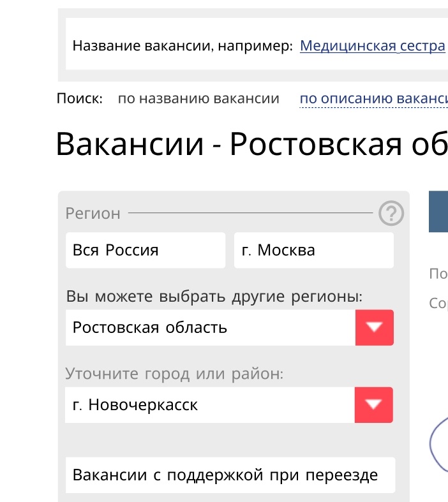Click the cut-off Сор... text on the right

[x=438, y=303]
